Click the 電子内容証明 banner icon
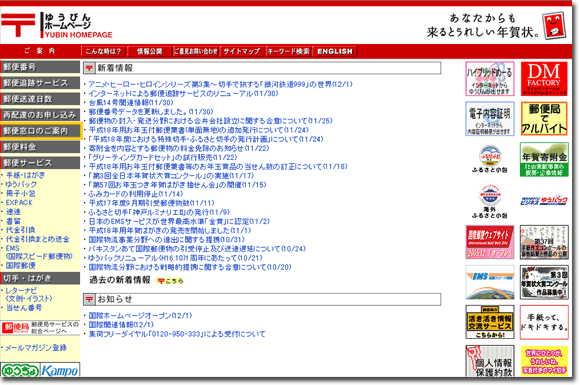The width and height of the screenshot is (580, 385). pos(490,119)
